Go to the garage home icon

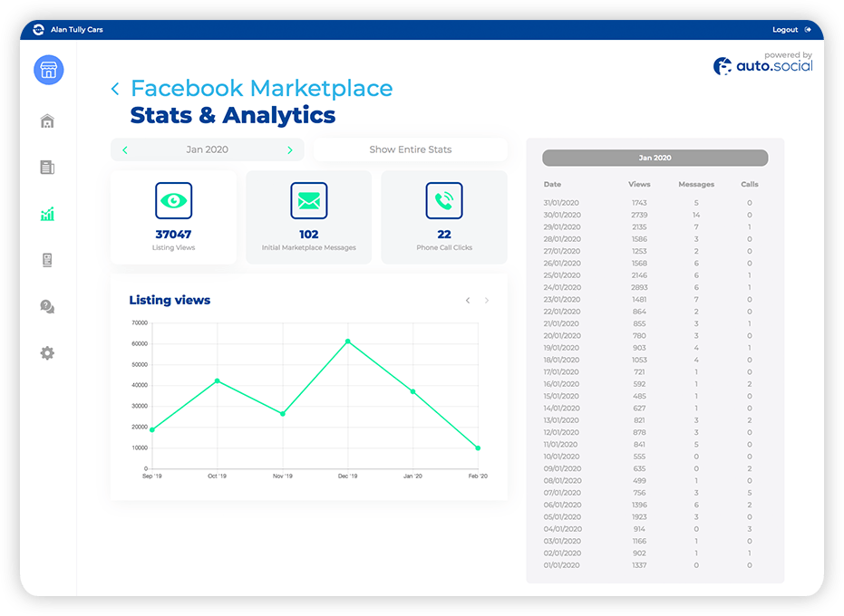(x=47, y=121)
